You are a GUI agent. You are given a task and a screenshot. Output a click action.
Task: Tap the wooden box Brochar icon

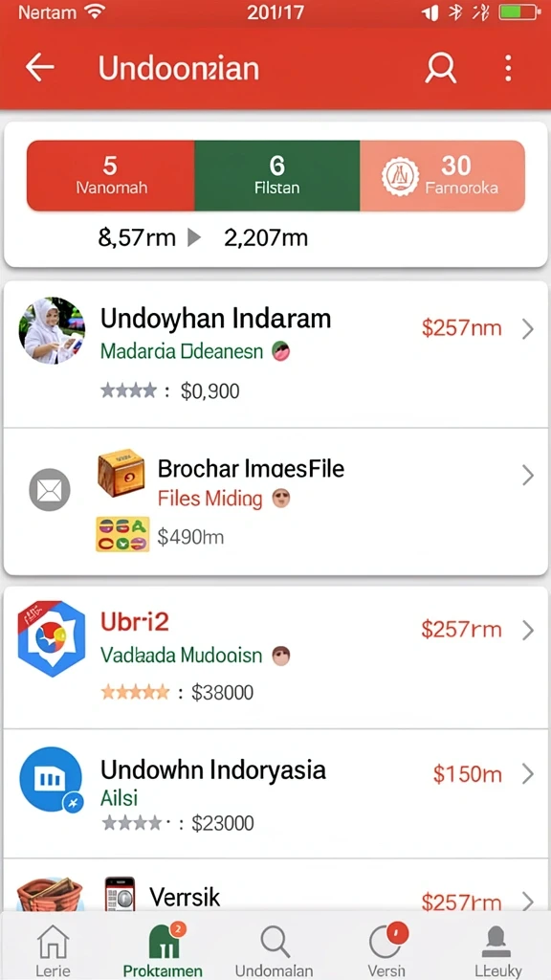click(121, 473)
